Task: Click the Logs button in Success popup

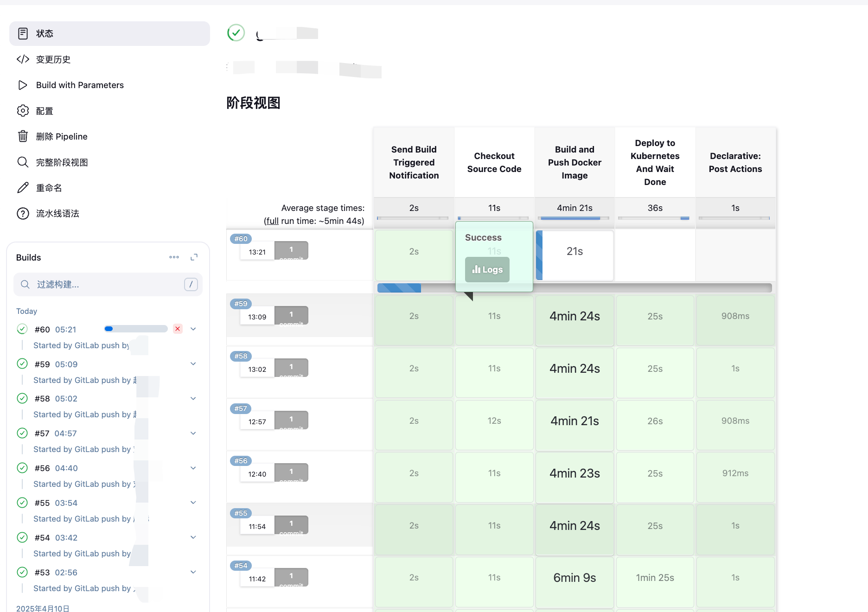Action: [x=487, y=270]
